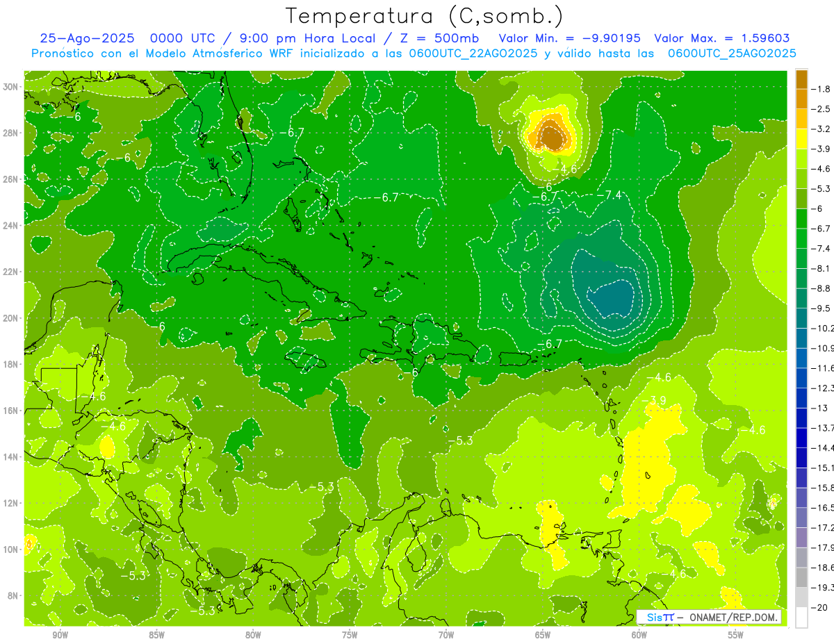Click the "14N" latitude axis label
The height and width of the screenshot is (644, 834).
click(11, 456)
